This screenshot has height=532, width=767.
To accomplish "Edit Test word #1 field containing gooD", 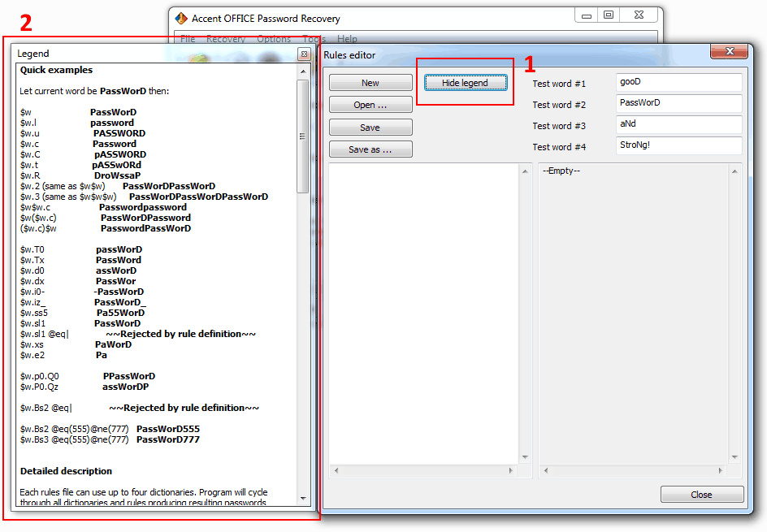I will point(679,82).
